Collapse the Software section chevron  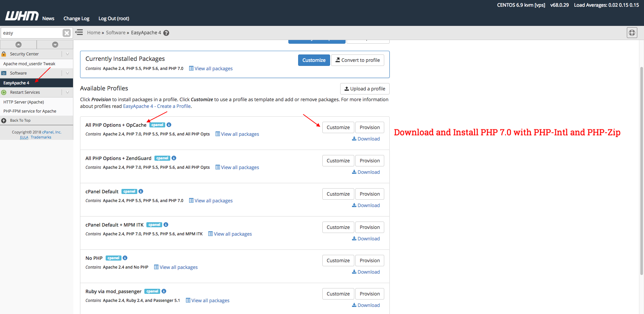click(67, 73)
